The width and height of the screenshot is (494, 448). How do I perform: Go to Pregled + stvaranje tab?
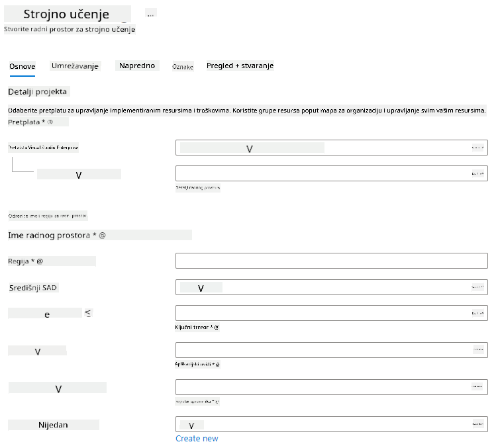click(x=240, y=66)
